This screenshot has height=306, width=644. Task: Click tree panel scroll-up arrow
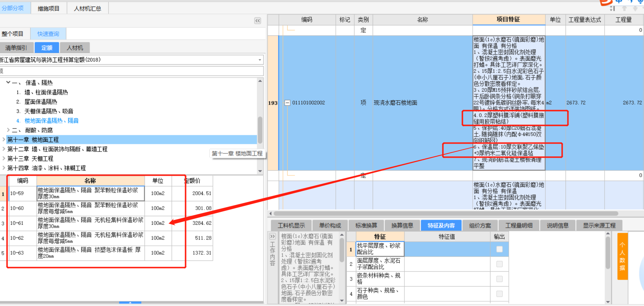tap(260, 81)
